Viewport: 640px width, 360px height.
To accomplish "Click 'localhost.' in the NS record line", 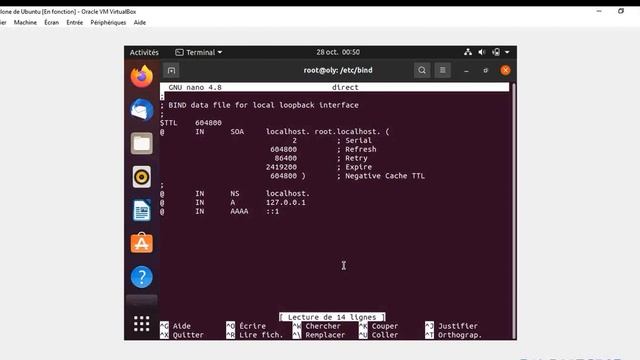I will point(288,193).
